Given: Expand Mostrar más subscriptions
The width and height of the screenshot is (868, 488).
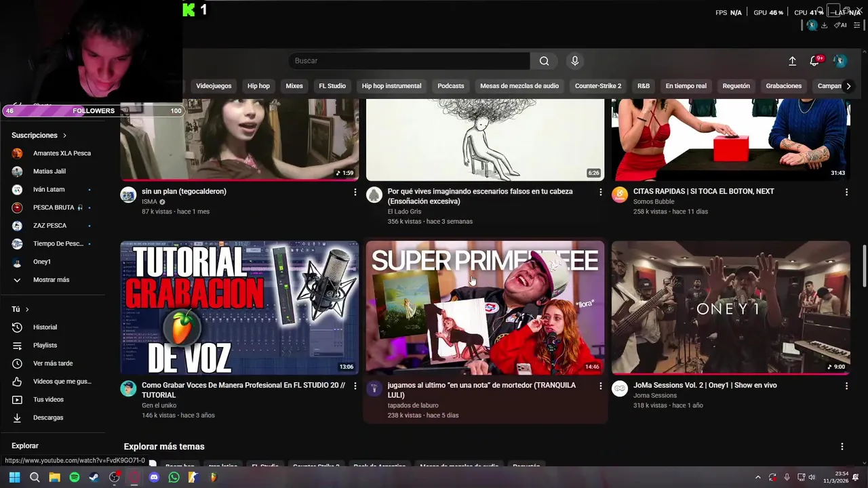Looking at the screenshot, I should point(52,280).
